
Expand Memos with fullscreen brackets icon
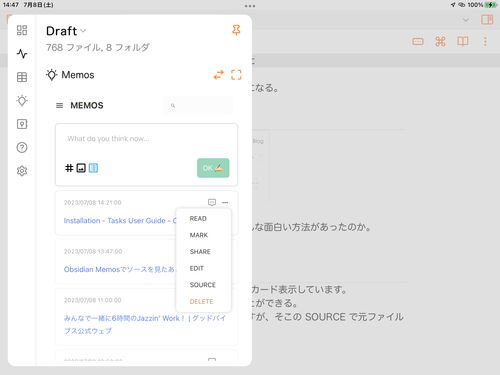pyautogui.click(x=236, y=75)
